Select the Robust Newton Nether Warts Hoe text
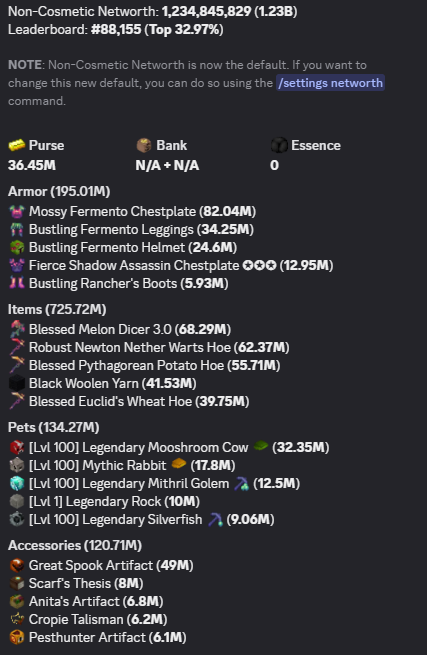The height and width of the screenshot is (655, 427). coord(130,348)
